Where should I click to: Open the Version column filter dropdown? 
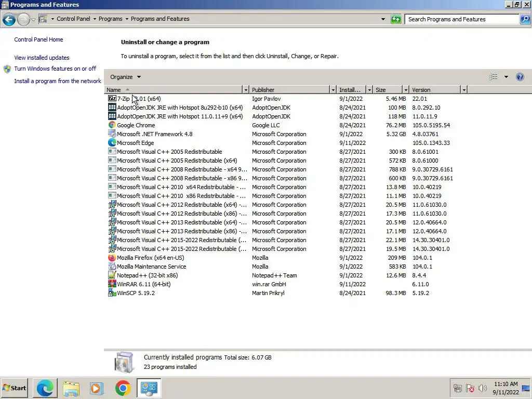click(x=464, y=89)
